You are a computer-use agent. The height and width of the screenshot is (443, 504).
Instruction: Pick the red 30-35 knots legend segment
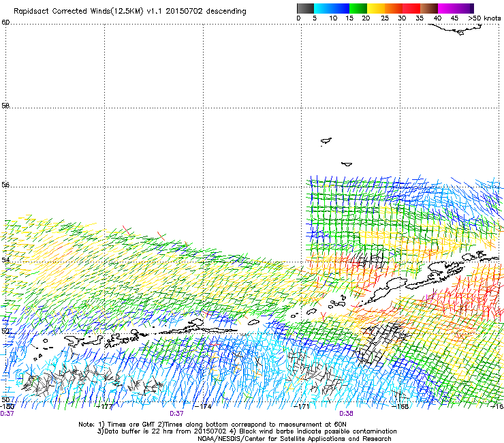coord(411,8)
